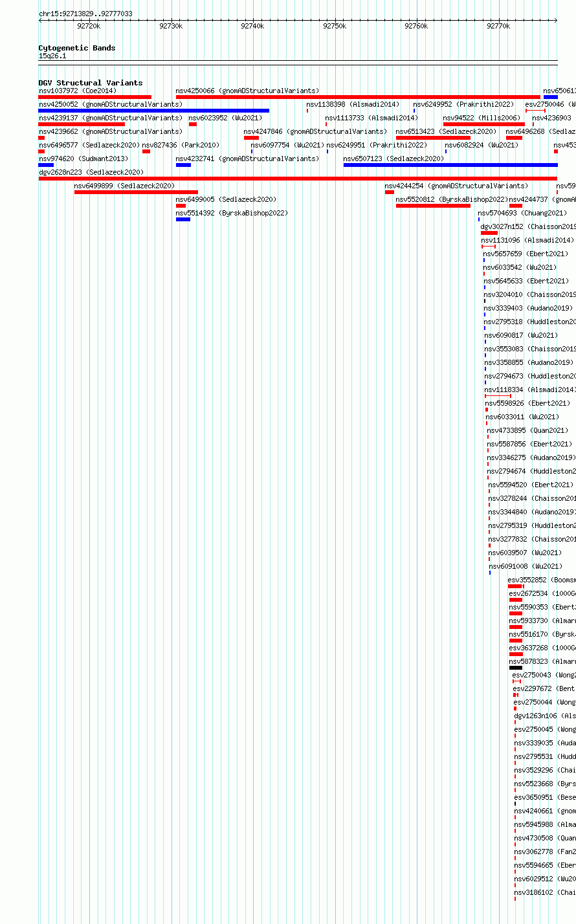Open variant nsv6496577 (Sedlazeck2020)

pos(89,145)
